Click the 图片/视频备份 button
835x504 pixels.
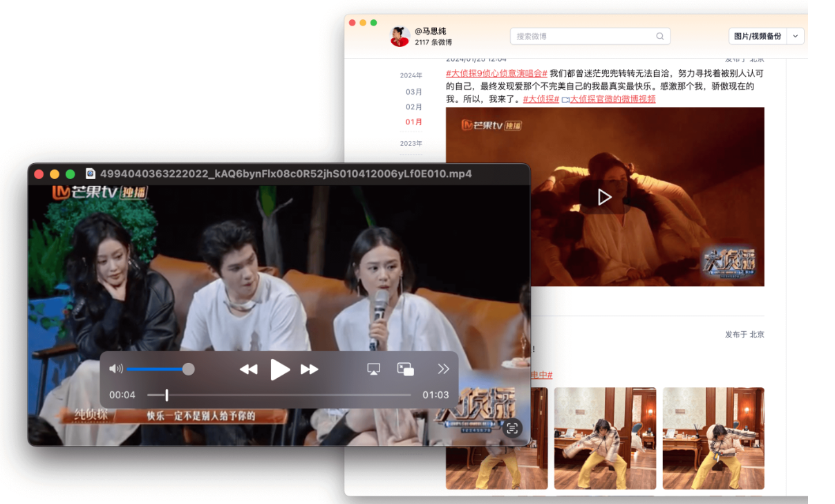pyautogui.click(x=758, y=36)
